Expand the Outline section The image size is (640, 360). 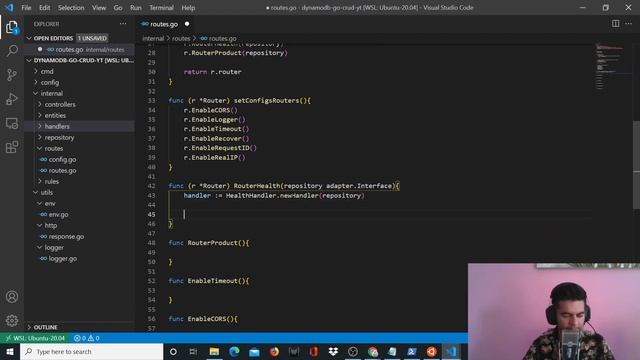pos(45,327)
